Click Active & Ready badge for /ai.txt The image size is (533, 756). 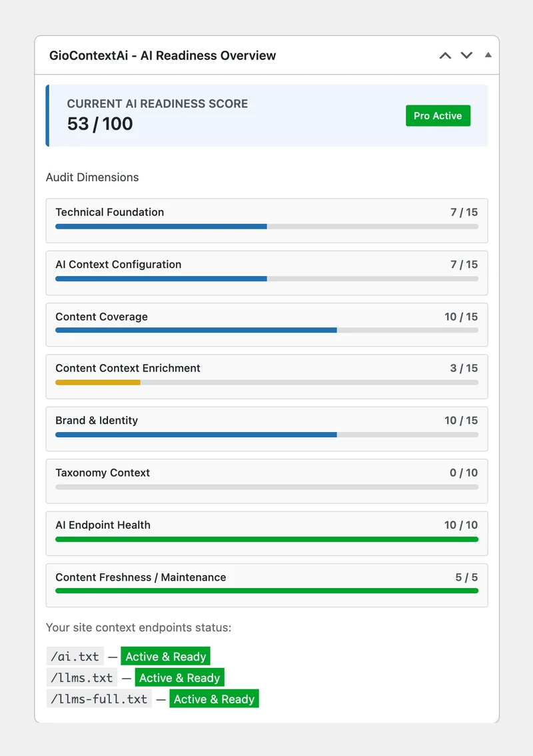coord(165,657)
